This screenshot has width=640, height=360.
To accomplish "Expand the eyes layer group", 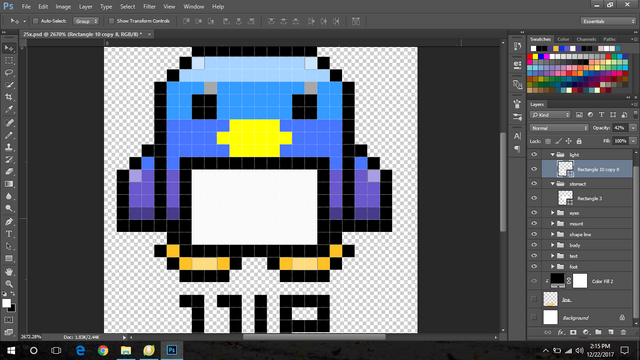I will (x=552, y=213).
